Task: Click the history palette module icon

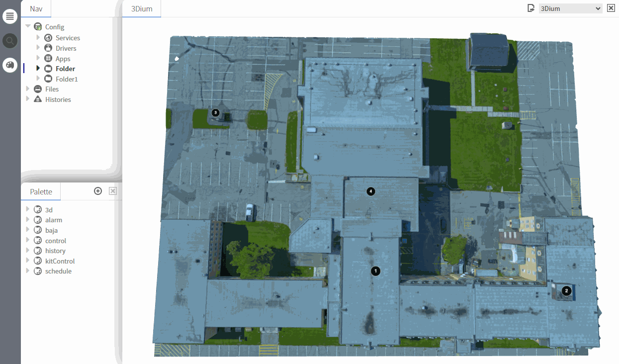Action: [38, 251]
